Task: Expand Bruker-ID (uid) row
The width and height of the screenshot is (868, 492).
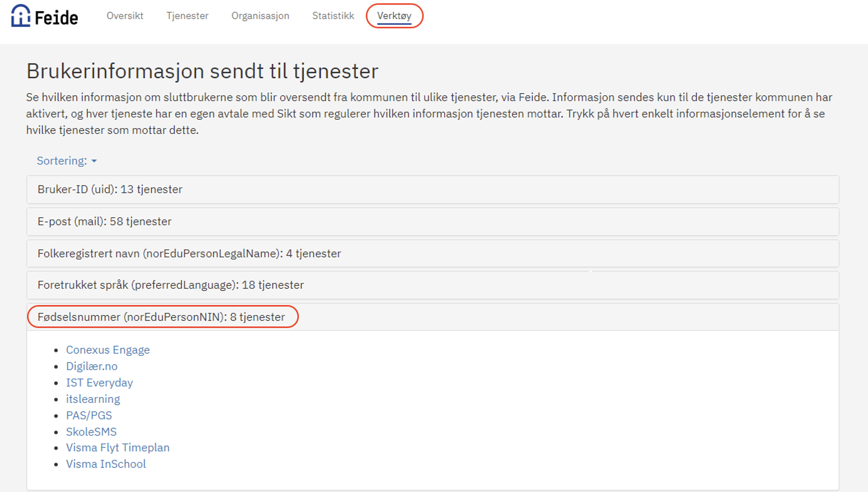Action: click(433, 189)
